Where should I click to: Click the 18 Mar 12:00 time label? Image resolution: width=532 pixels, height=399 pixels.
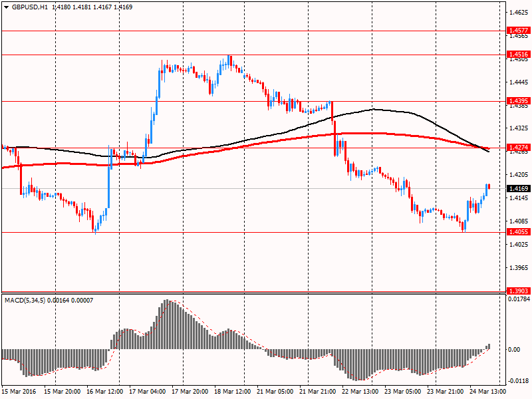click(x=232, y=391)
